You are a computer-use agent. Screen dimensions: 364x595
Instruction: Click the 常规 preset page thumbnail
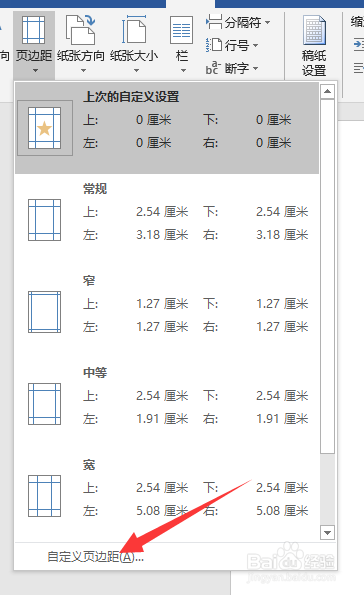coord(45,220)
